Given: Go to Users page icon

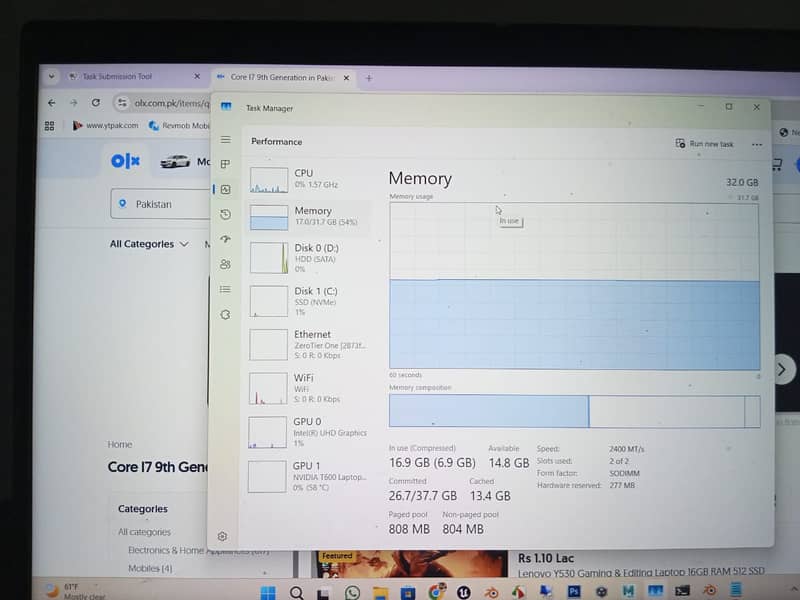Looking at the screenshot, I should click(226, 264).
